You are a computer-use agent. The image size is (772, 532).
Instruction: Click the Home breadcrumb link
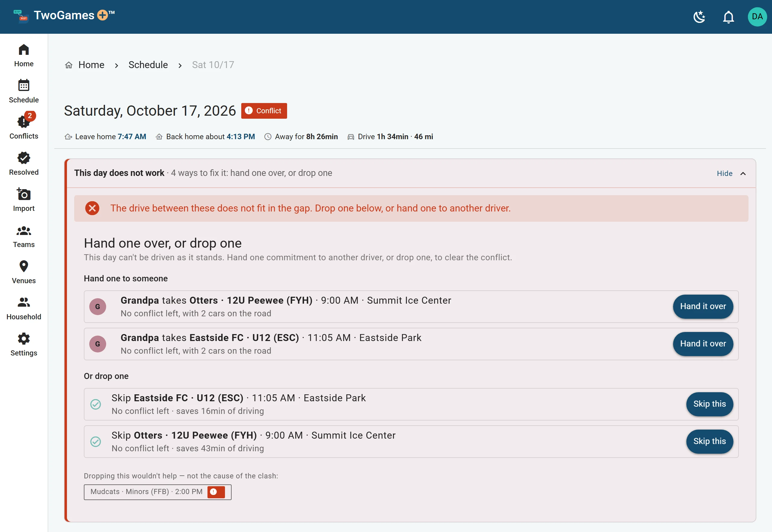(x=91, y=65)
